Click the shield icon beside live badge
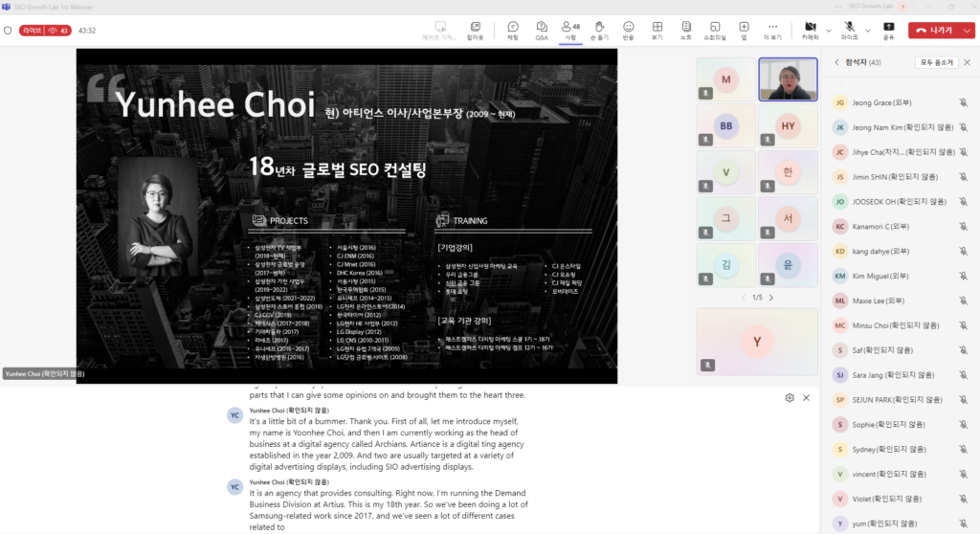 tap(8, 30)
